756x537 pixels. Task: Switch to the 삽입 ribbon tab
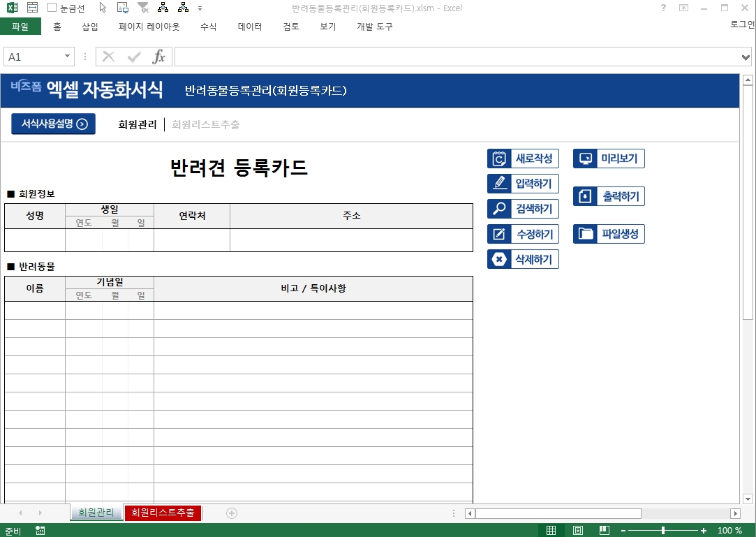pyautogui.click(x=89, y=27)
